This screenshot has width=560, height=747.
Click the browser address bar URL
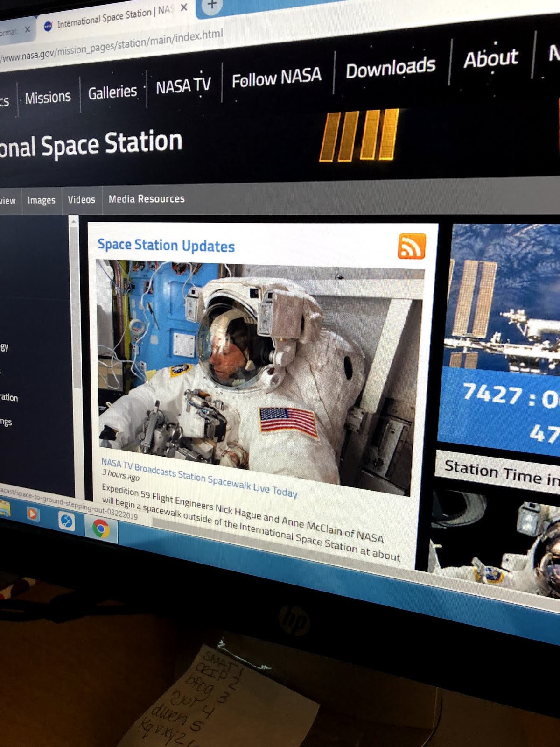coord(112,46)
